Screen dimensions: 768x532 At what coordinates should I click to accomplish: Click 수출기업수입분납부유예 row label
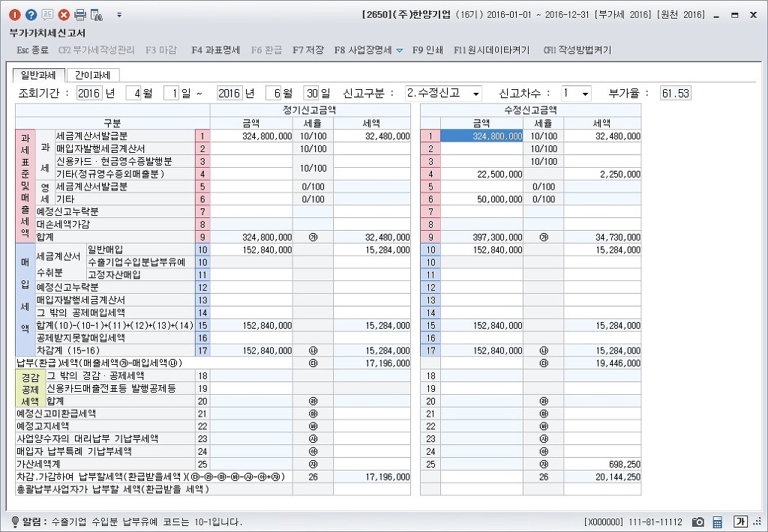tap(136, 262)
